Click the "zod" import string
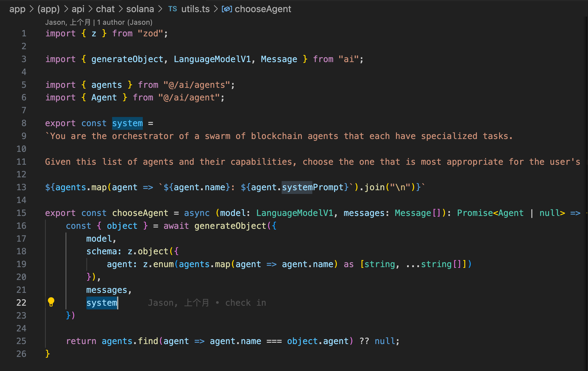The image size is (588, 371). (x=150, y=33)
